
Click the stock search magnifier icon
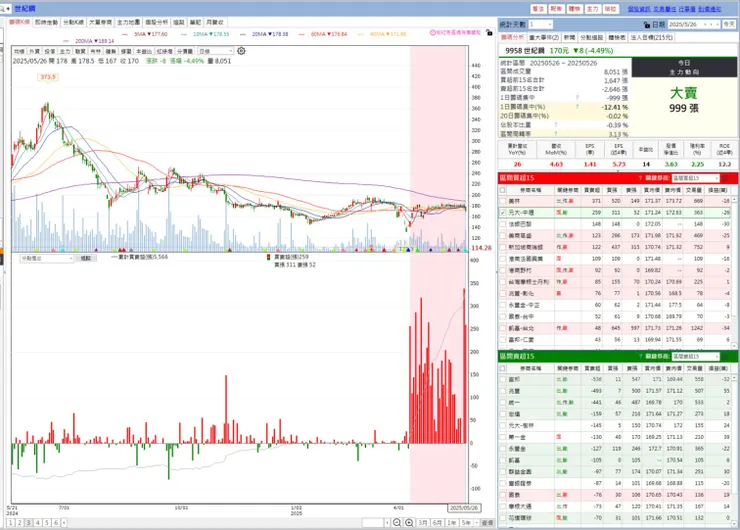2,8
